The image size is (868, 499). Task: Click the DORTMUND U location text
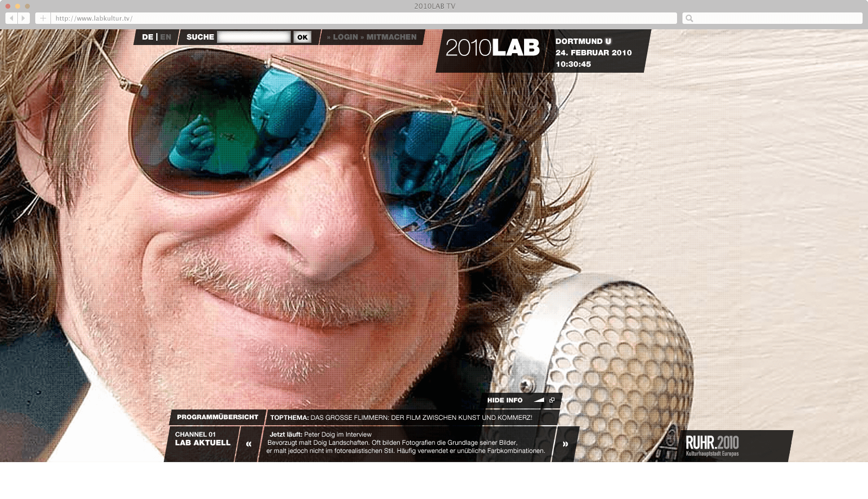(x=583, y=41)
